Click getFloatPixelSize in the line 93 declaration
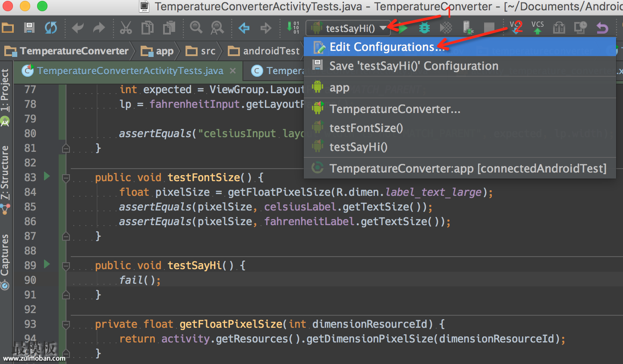This screenshot has width=623, height=364. point(231,324)
